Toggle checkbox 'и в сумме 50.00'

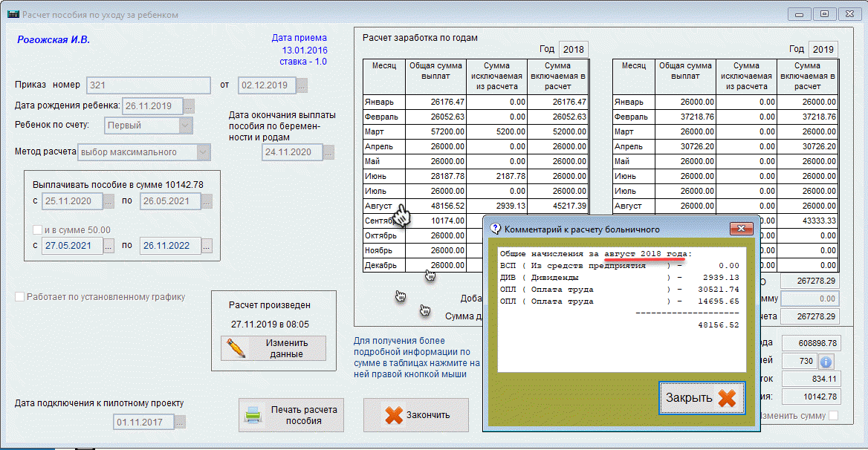(x=38, y=229)
